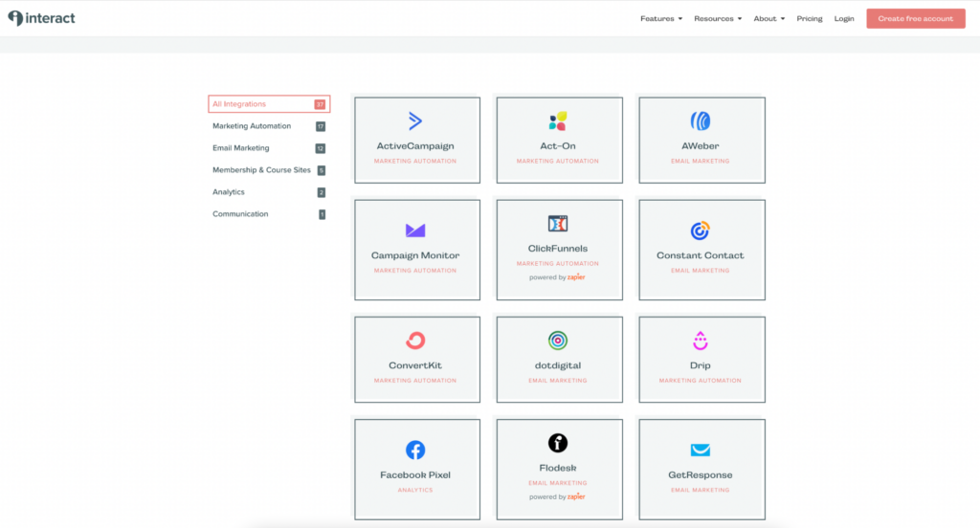The image size is (980, 528).
Task: Click the Communication count badge
Action: pyautogui.click(x=322, y=214)
